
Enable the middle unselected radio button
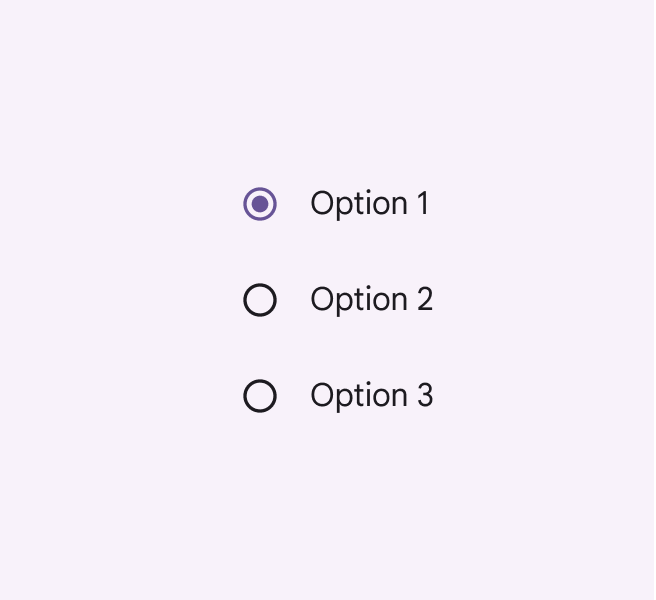coord(260,300)
